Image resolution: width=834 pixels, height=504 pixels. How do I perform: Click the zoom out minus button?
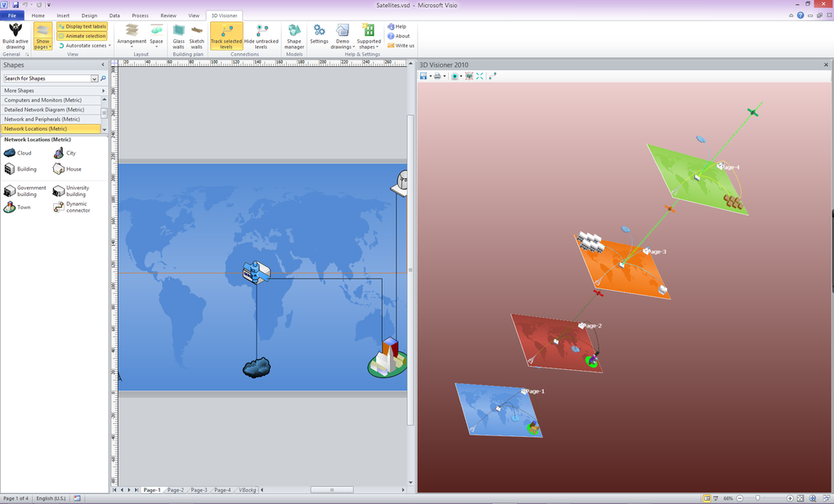(739, 498)
